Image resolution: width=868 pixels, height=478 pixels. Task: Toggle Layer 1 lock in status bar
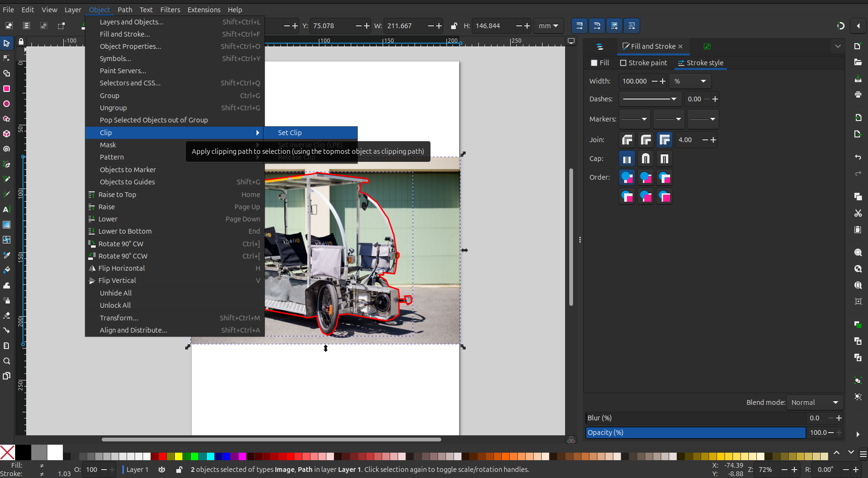tap(179, 470)
